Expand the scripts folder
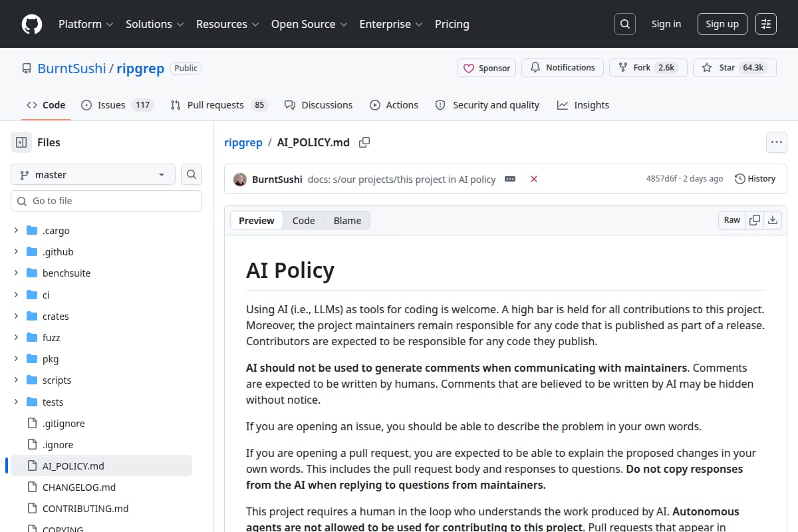 point(16,380)
